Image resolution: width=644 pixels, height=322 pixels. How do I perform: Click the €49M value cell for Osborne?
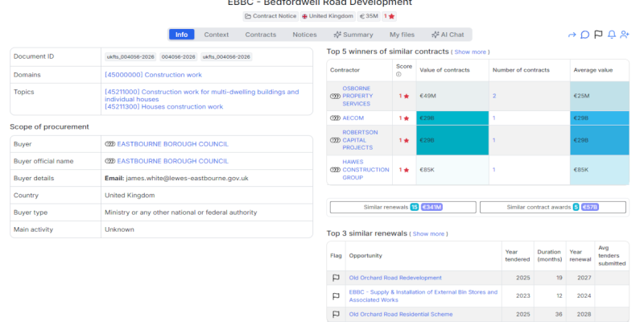coord(452,96)
